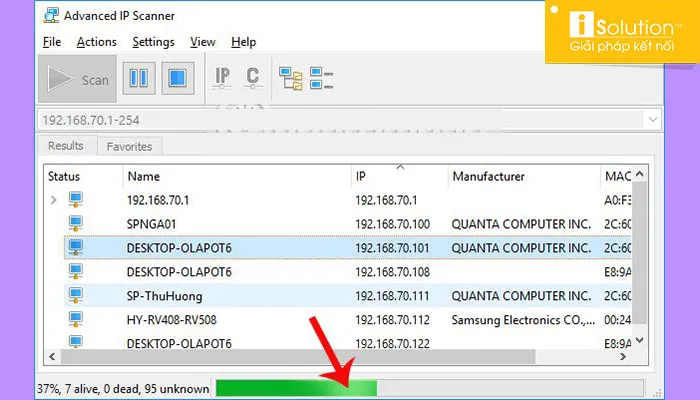Click computer icon for DESKTOP-OLAPOT6 at 192.168.70.101
This screenshot has height=400, width=700.
click(75, 247)
